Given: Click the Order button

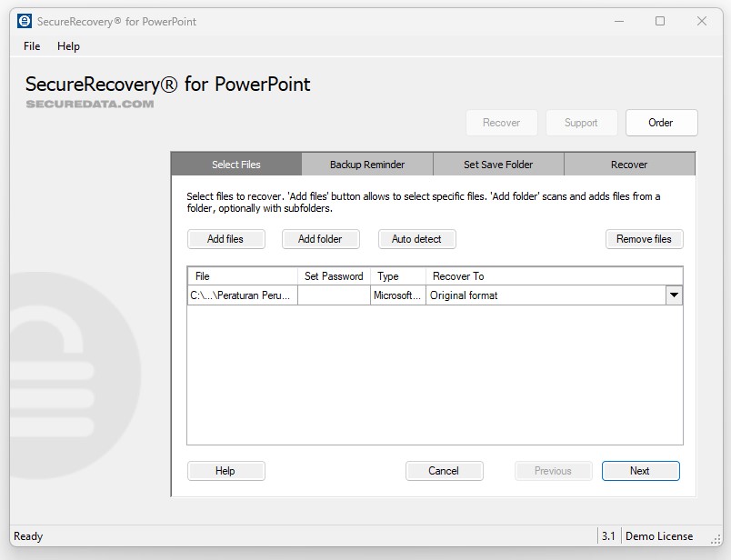Looking at the screenshot, I should (661, 122).
